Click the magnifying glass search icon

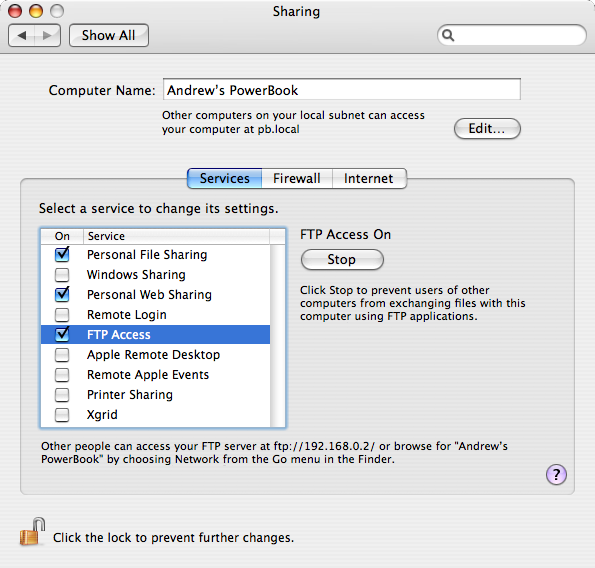(x=448, y=35)
